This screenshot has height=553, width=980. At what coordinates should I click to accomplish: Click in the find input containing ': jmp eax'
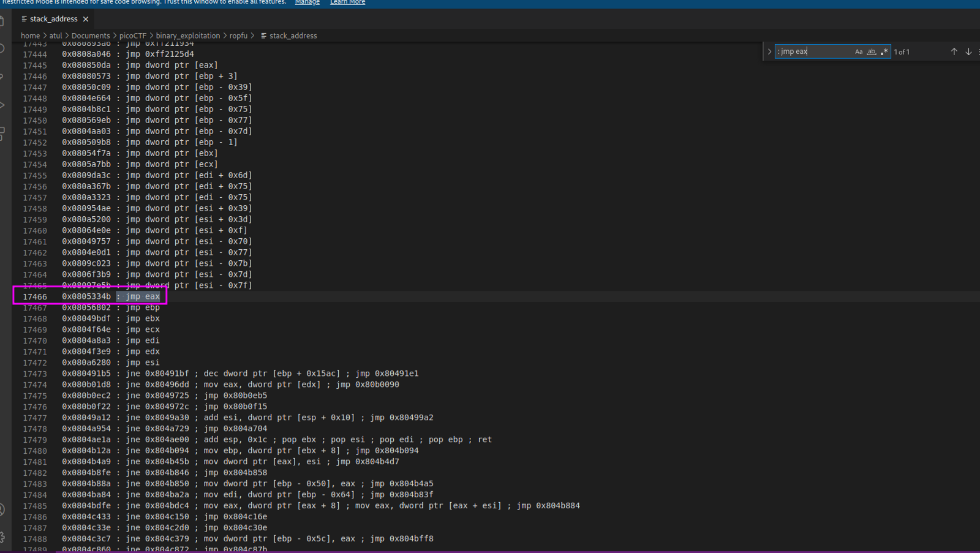click(813, 52)
